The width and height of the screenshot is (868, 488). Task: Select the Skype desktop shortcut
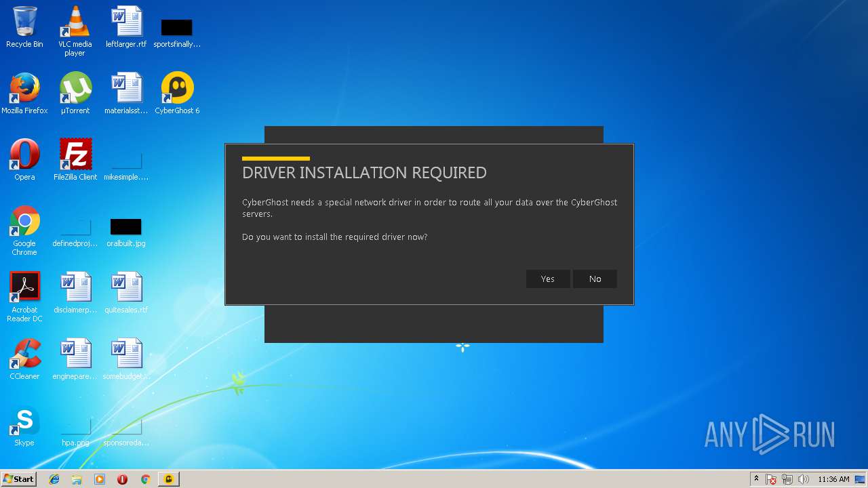(24, 426)
